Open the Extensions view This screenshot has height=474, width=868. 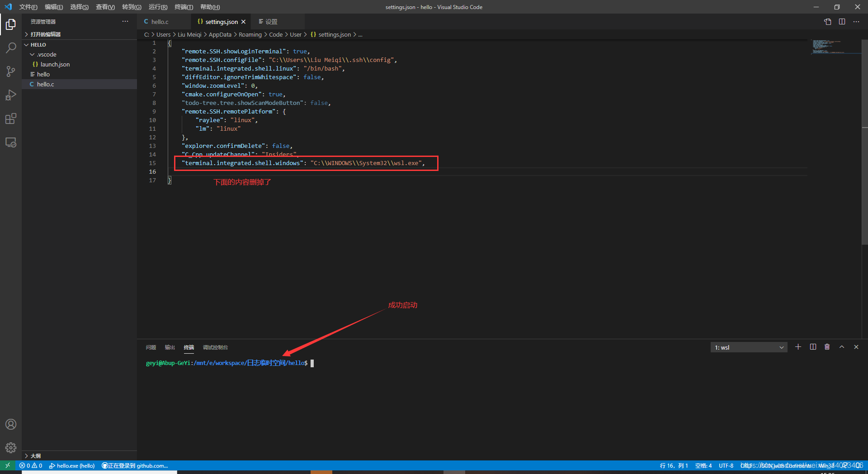11,118
